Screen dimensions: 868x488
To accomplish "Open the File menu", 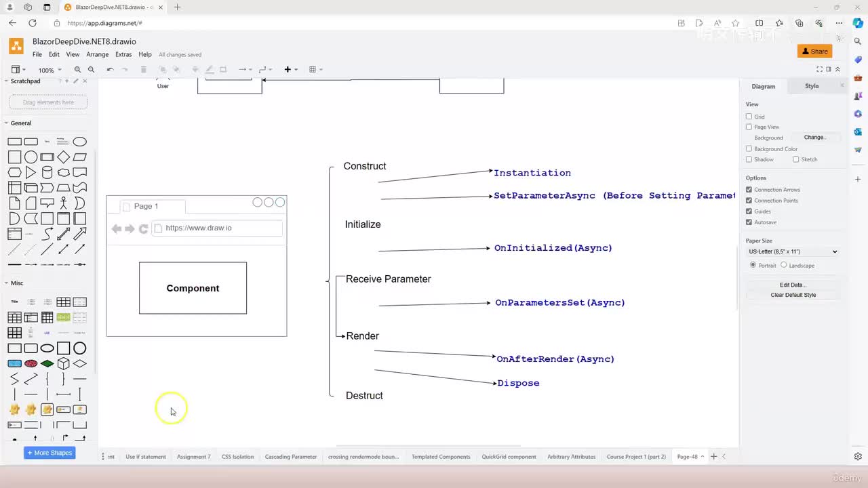I will point(37,55).
